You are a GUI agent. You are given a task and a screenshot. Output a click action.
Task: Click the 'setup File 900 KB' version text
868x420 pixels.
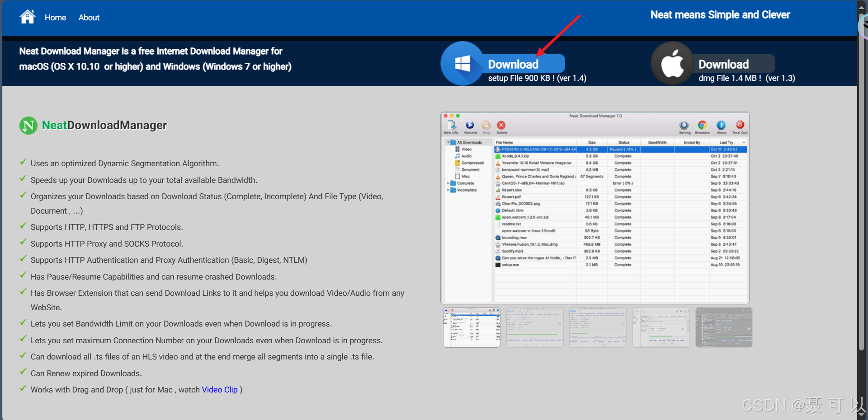pyautogui.click(x=537, y=78)
